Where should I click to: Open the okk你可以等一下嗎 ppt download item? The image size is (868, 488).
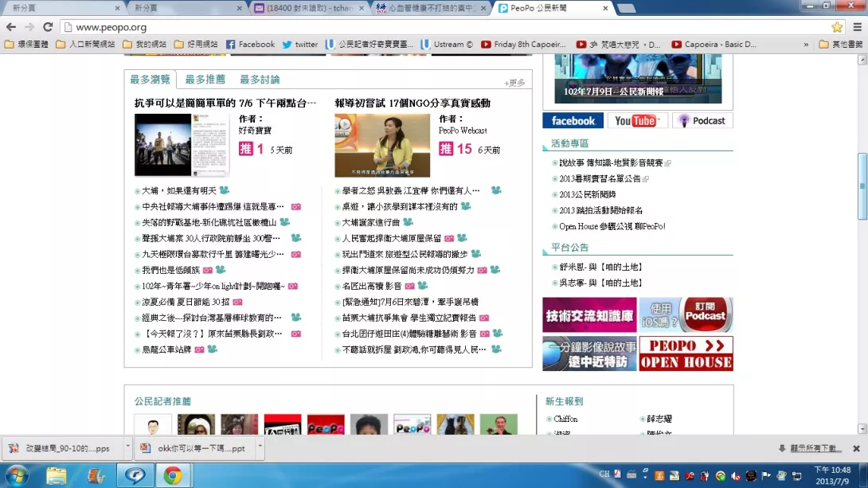(195, 448)
